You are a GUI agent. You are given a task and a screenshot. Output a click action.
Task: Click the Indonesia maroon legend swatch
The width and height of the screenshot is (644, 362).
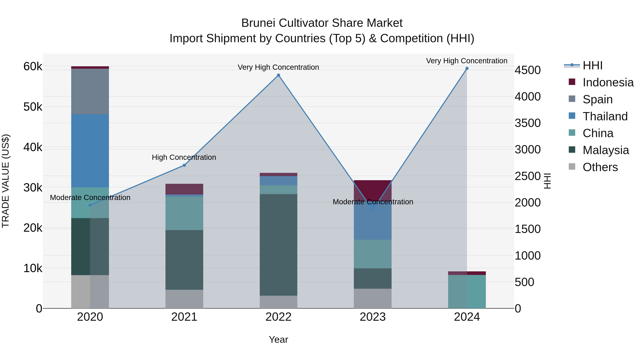[572, 82]
